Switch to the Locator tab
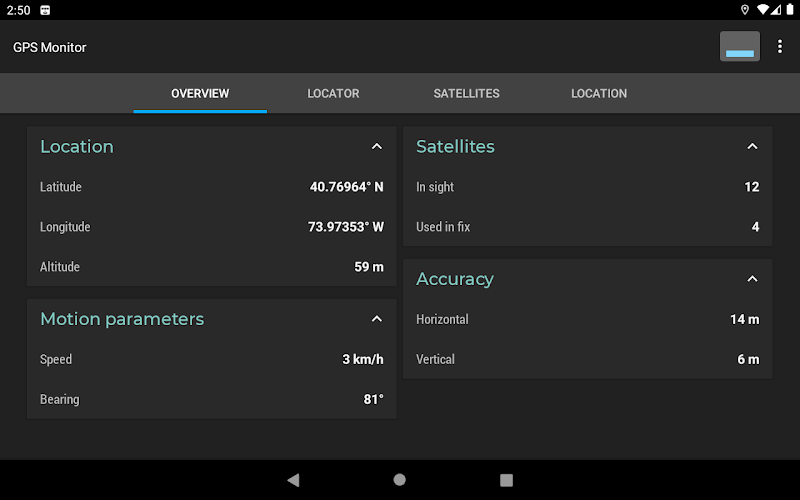The height and width of the screenshot is (500, 800). (333, 93)
